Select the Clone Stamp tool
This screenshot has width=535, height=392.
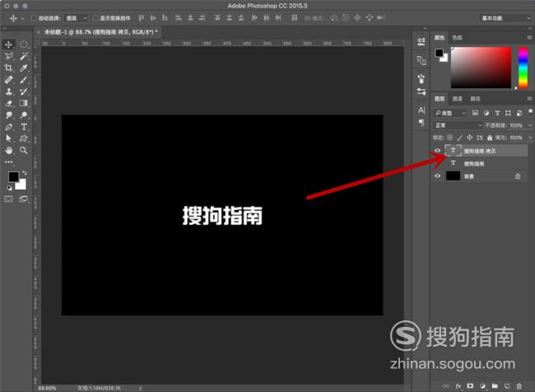tap(8, 91)
